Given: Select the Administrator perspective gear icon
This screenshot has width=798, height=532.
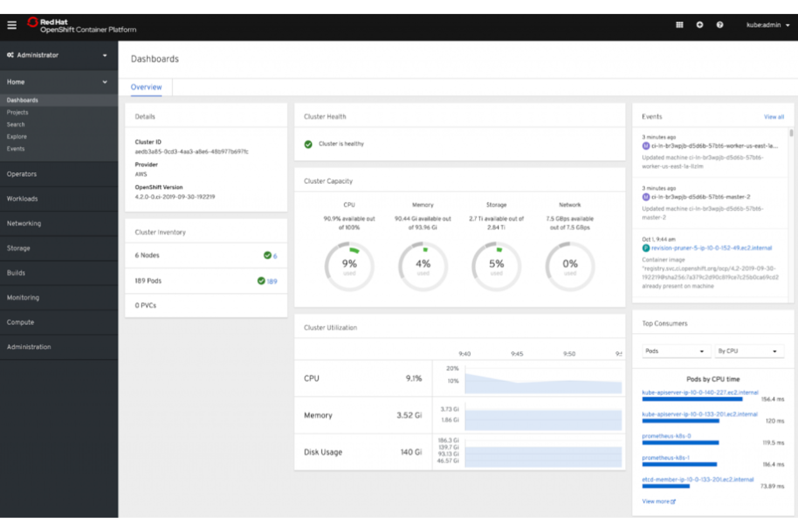Looking at the screenshot, I should (10, 54).
